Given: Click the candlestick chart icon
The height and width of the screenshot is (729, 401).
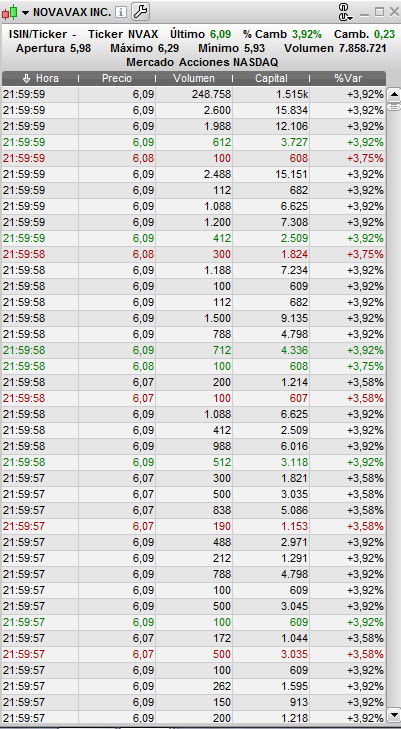Looking at the screenshot, I should coord(9,12).
